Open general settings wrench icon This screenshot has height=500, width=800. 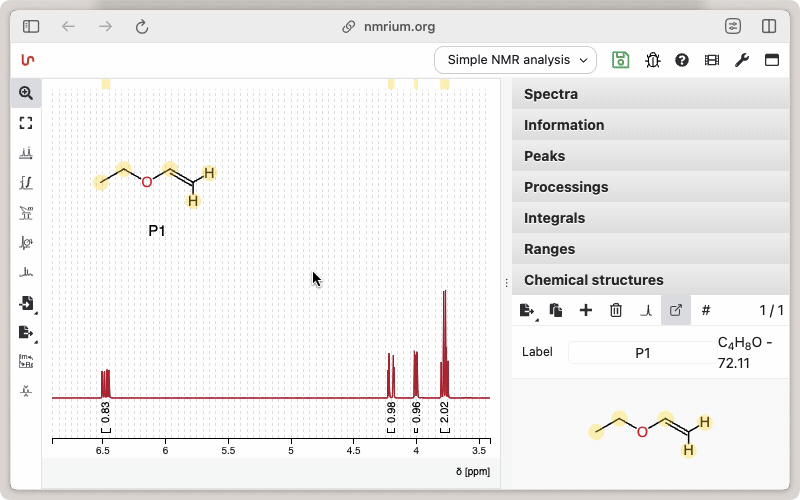tap(741, 60)
